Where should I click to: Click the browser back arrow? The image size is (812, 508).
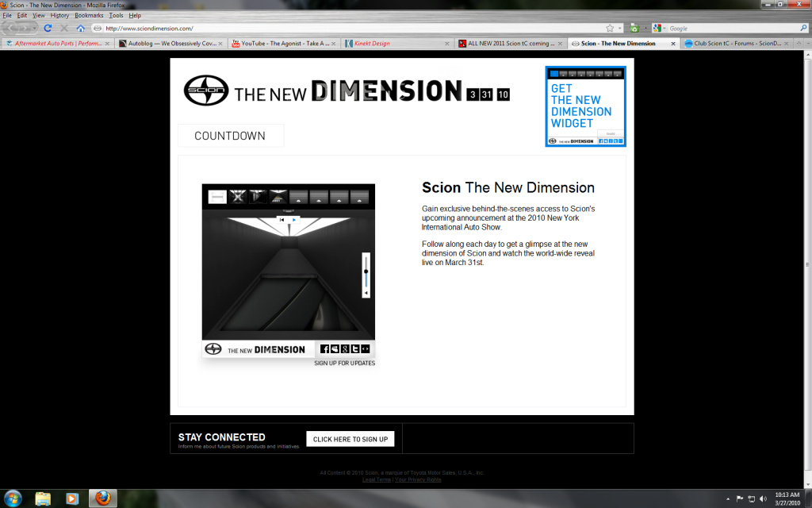pos(11,28)
